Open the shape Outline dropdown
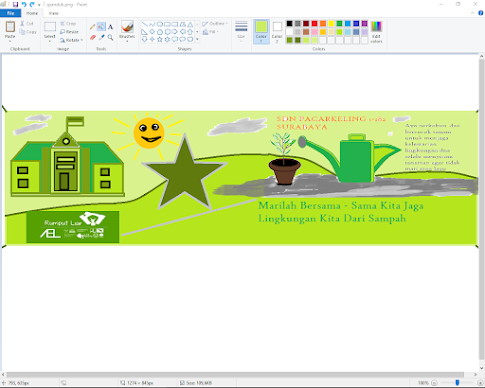485x388 pixels. pos(215,24)
